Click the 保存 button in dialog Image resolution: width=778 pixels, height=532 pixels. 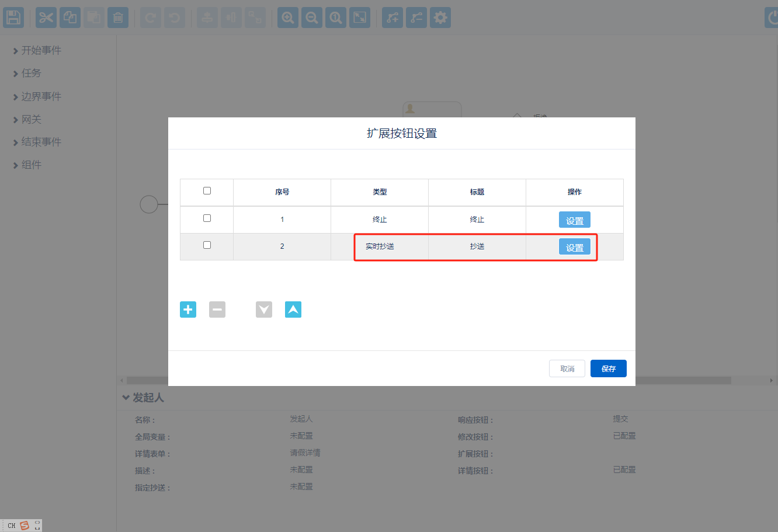608,368
